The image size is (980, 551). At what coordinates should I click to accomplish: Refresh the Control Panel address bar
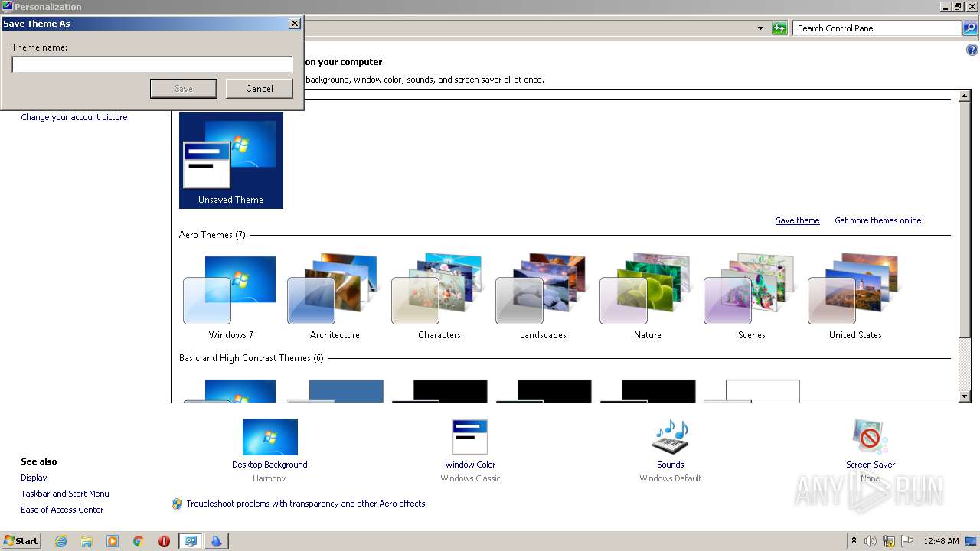[779, 28]
